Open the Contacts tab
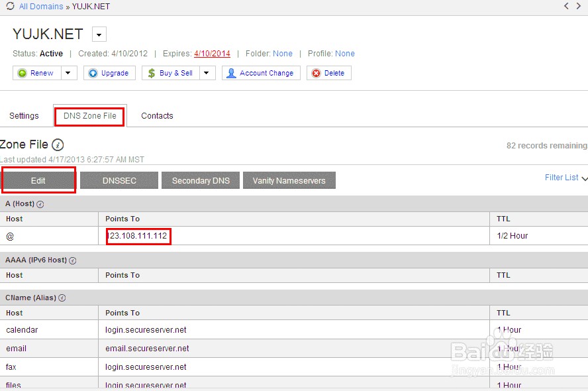The image size is (588, 391). pyautogui.click(x=157, y=115)
